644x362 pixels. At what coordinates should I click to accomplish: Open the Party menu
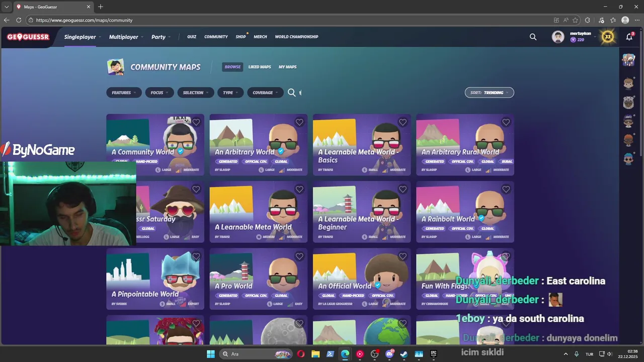pyautogui.click(x=161, y=37)
